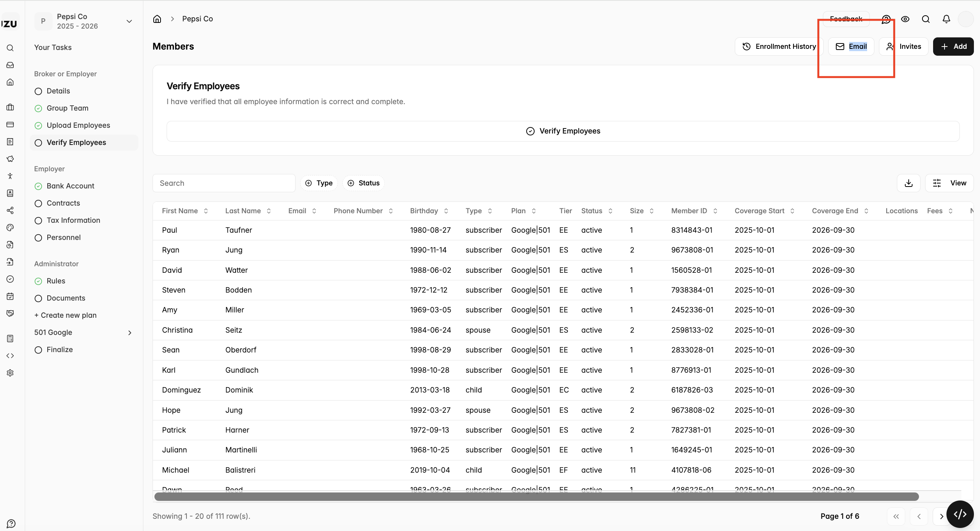The height and width of the screenshot is (531, 980).
Task: Open the help chat icon at bottom left
Action: (11, 523)
